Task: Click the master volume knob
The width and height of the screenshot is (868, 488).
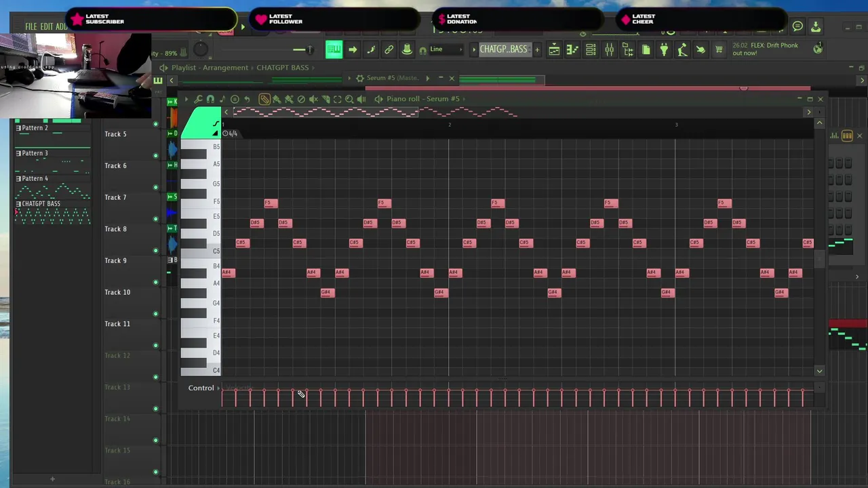Action: tap(201, 49)
